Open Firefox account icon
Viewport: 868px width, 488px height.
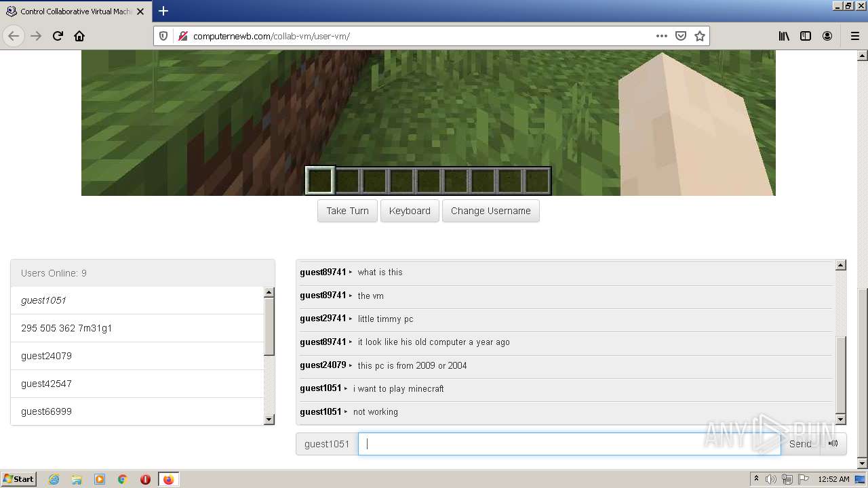coord(827,36)
